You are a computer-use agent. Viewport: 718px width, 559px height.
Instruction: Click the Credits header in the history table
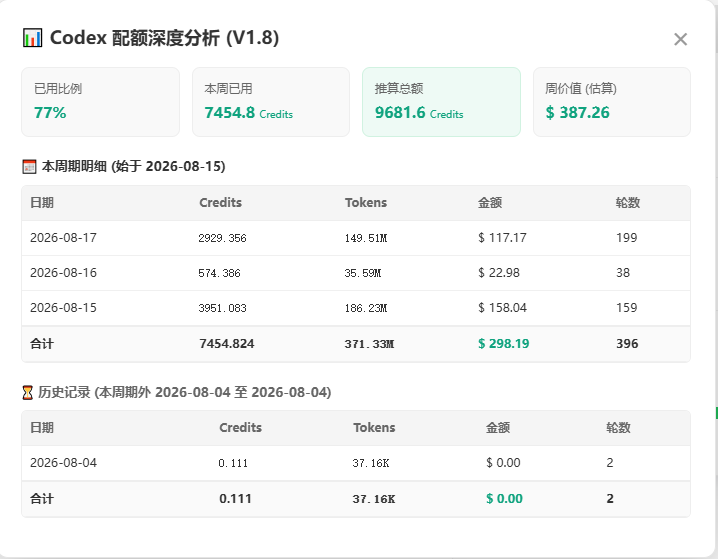tap(240, 428)
